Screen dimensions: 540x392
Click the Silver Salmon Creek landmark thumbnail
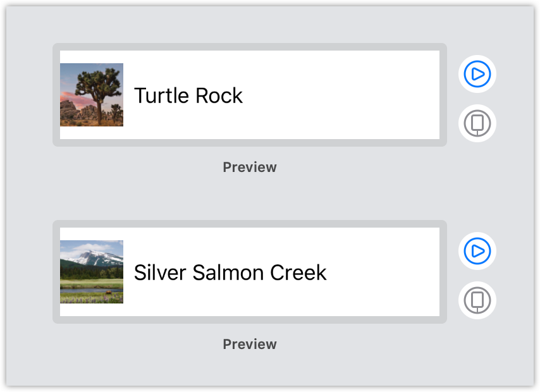click(x=92, y=272)
